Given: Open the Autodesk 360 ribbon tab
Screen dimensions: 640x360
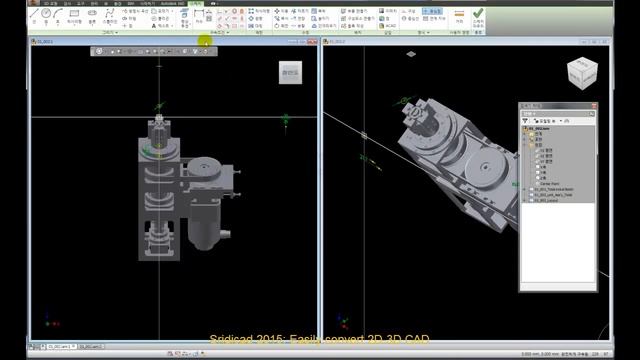Looking at the screenshot, I should click(x=172, y=4).
